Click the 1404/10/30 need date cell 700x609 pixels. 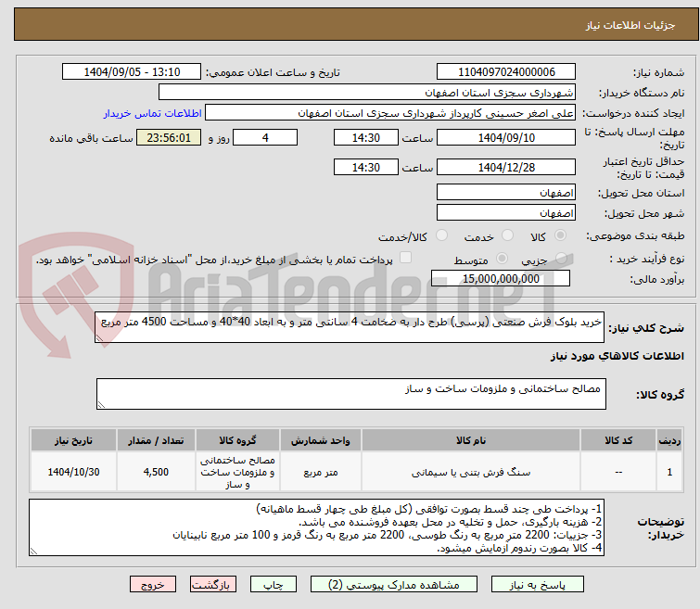[73, 472]
